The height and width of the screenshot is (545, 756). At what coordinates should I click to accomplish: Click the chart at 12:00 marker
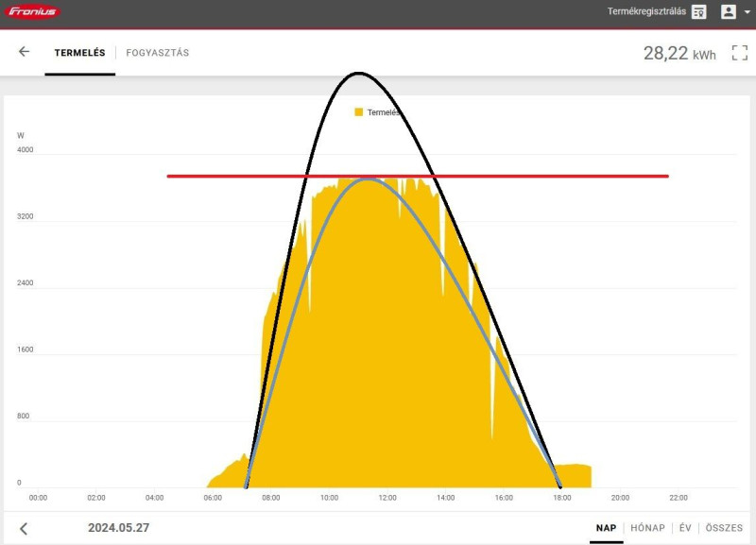pos(387,498)
